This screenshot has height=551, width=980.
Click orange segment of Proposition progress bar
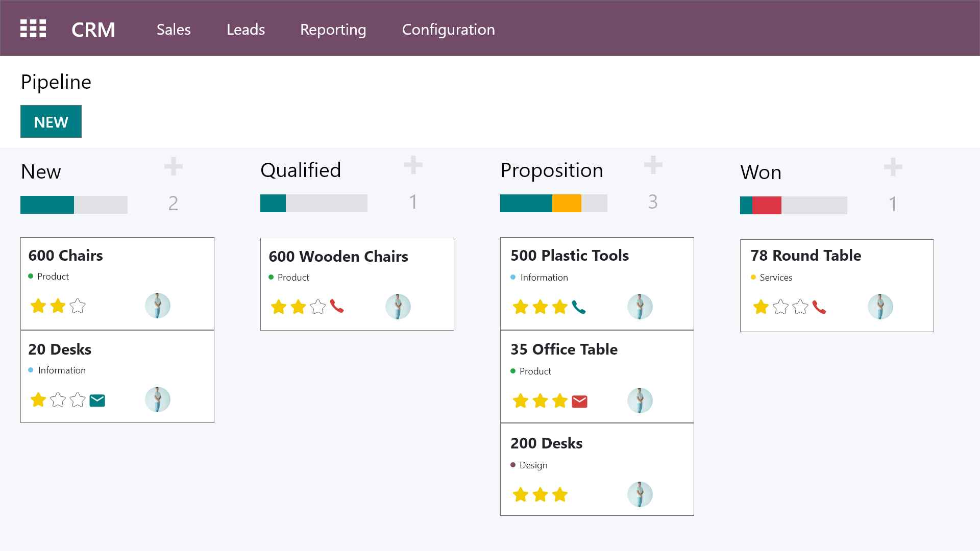pos(567,203)
